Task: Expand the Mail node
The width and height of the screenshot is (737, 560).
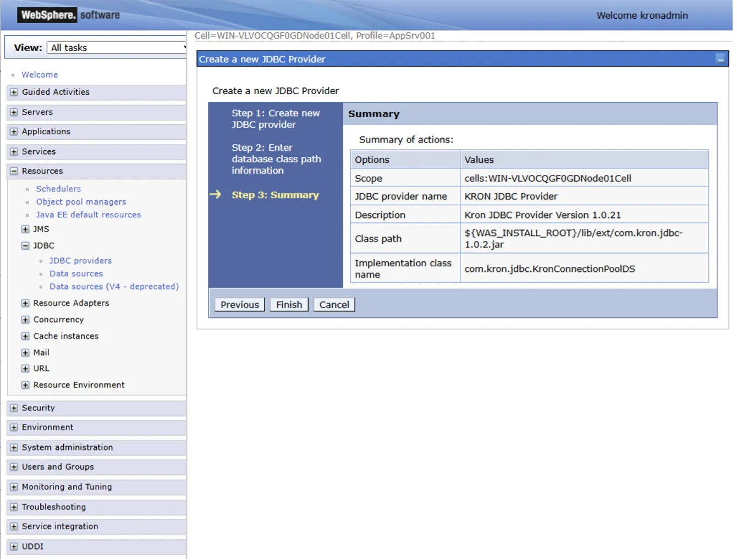Action: pos(25,353)
